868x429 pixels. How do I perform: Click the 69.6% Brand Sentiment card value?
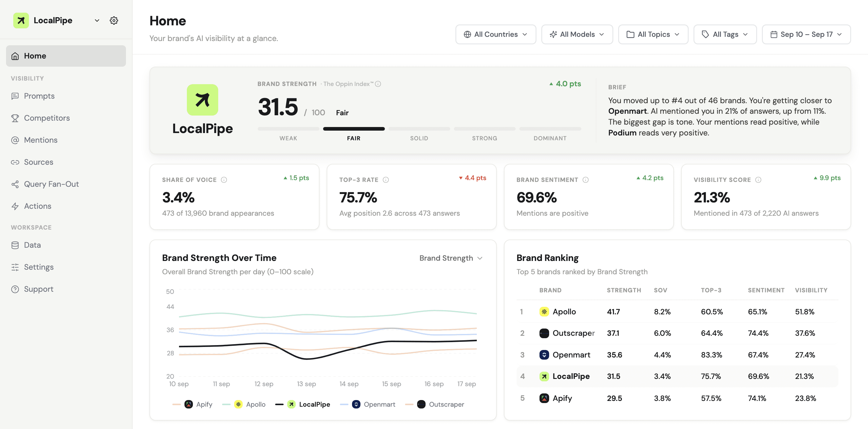coord(536,198)
